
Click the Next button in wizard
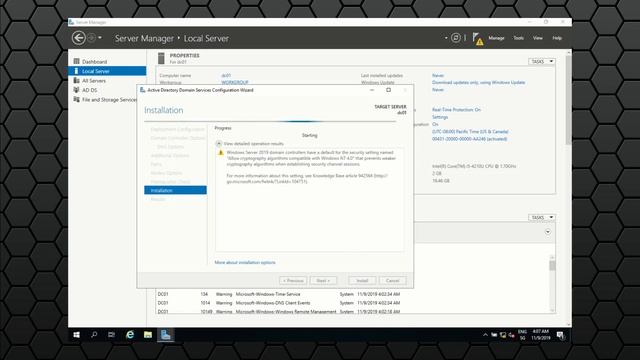coord(323,280)
